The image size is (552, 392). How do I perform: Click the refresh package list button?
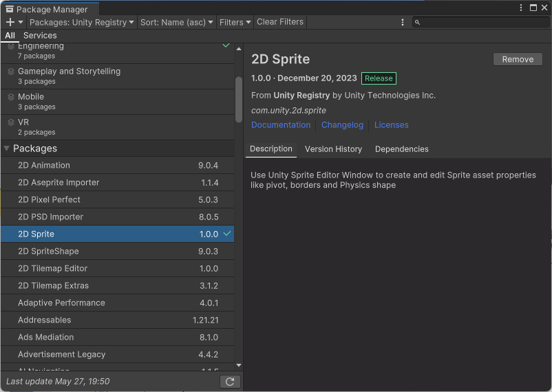(x=230, y=382)
